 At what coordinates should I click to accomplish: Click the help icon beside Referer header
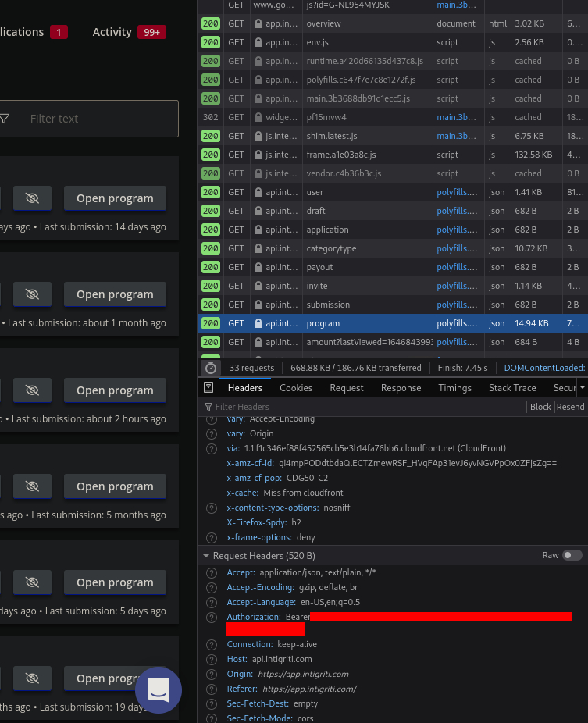point(212,689)
